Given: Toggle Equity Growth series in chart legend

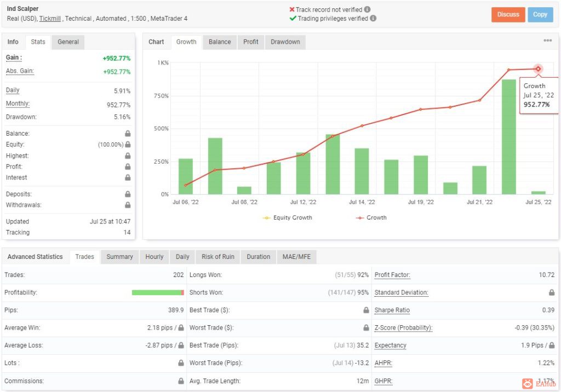Looking at the screenshot, I should [287, 217].
